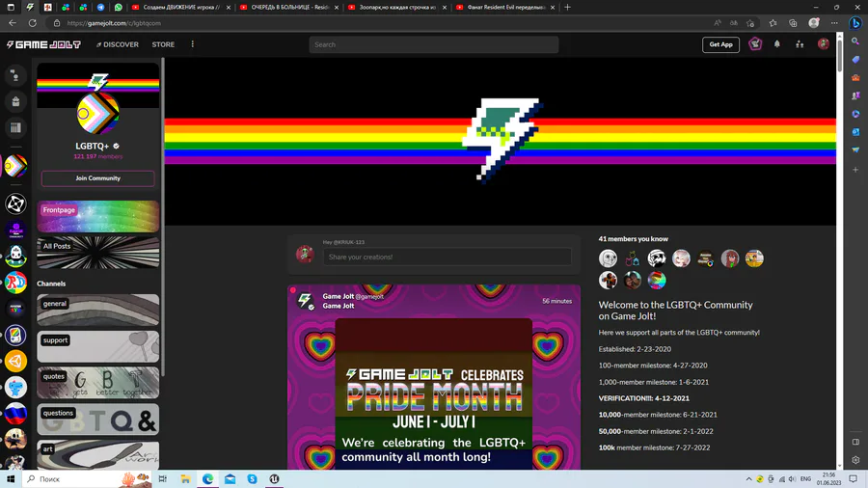The width and height of the screenshot is (868, 488).
Task: Open the Game Jolt logo home link
Action: click(43, 44)
